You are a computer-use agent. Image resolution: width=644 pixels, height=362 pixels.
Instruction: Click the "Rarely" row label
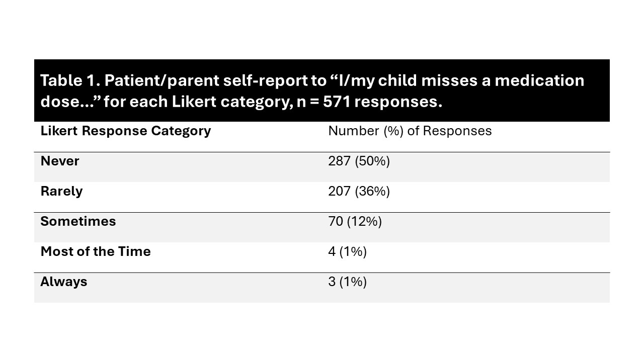click(61, 191)
